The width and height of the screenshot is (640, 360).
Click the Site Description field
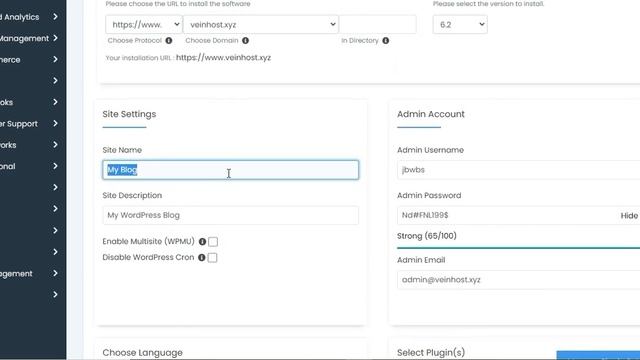click(231, 215)
